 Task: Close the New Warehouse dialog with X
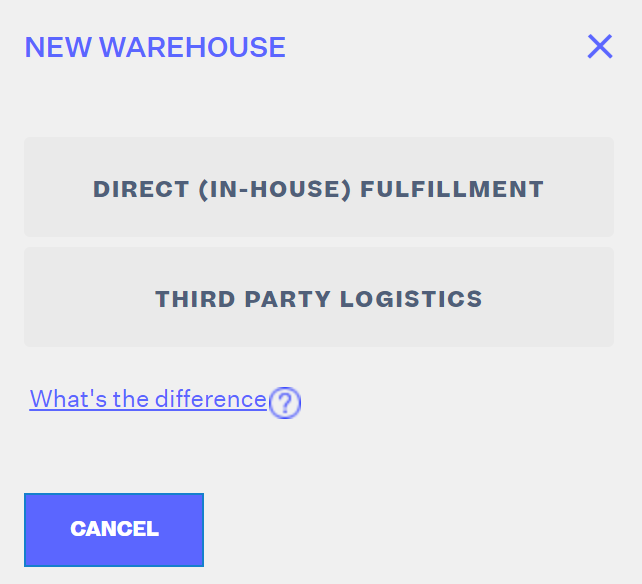[x=600, y=46]
